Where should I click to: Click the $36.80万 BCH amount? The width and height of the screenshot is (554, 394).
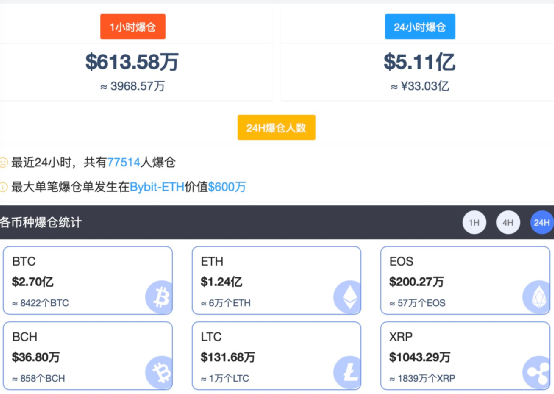click(36, 357)
